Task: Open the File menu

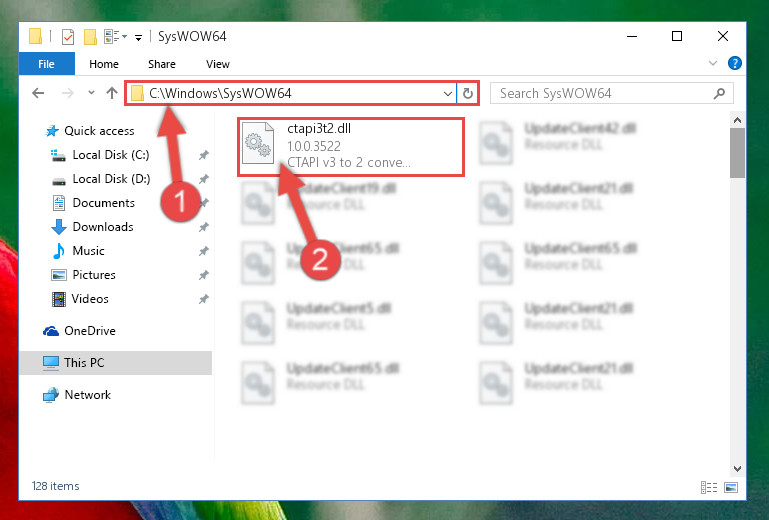Action: (47, 64)
